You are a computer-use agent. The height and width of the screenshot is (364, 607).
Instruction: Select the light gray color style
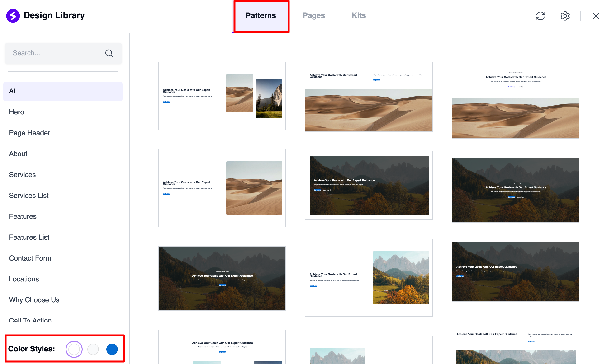(93, 349)
